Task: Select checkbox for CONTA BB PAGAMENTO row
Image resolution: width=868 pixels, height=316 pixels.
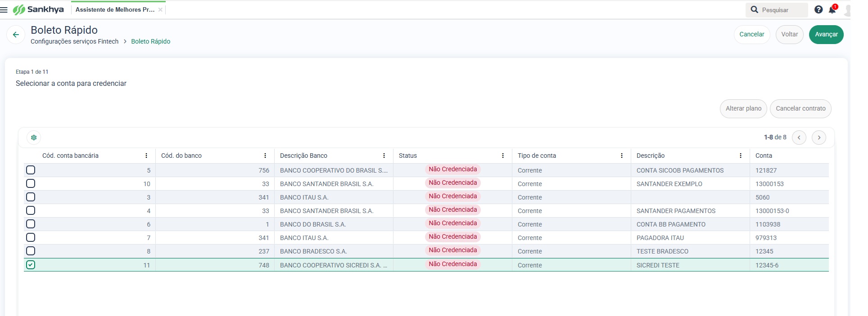Action: [31, 224]
